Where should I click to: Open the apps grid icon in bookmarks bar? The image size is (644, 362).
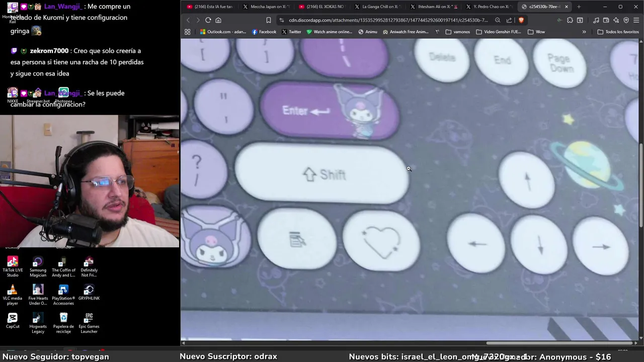[x=188, y=32]
